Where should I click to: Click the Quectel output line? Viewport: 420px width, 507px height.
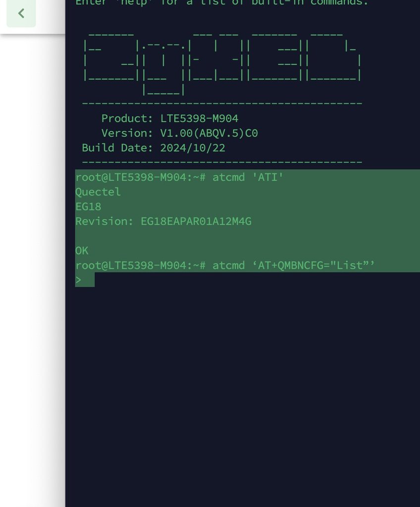[98, 192]
